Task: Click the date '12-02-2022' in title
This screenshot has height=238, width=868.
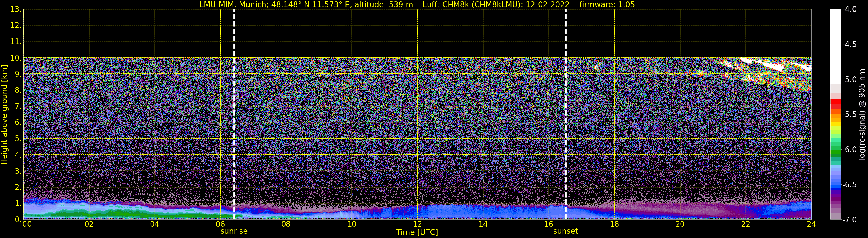Action: [x=548, y=5]
